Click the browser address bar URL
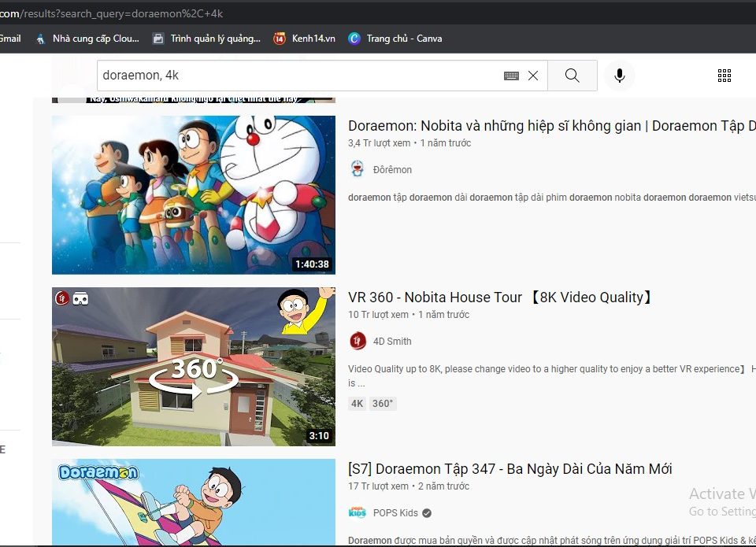The height and width of the screenshot is (547, 756). 112,13
